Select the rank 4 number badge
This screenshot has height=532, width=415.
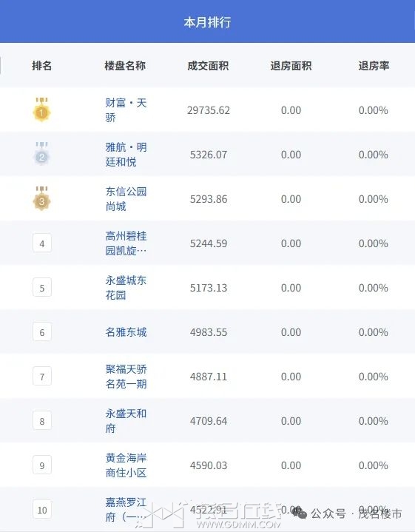pyautogui.click(x=42, y=243)
